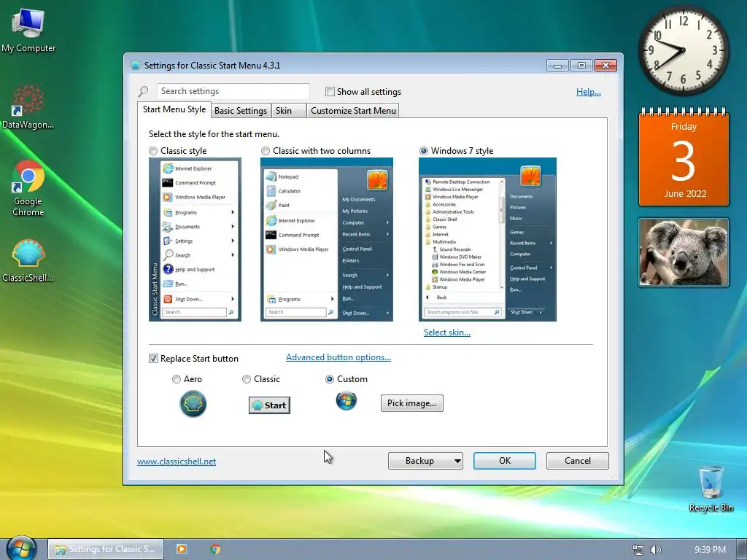Toggle the Show all settings checkbox
Screen dimensions: 747x560
(330, 91)
